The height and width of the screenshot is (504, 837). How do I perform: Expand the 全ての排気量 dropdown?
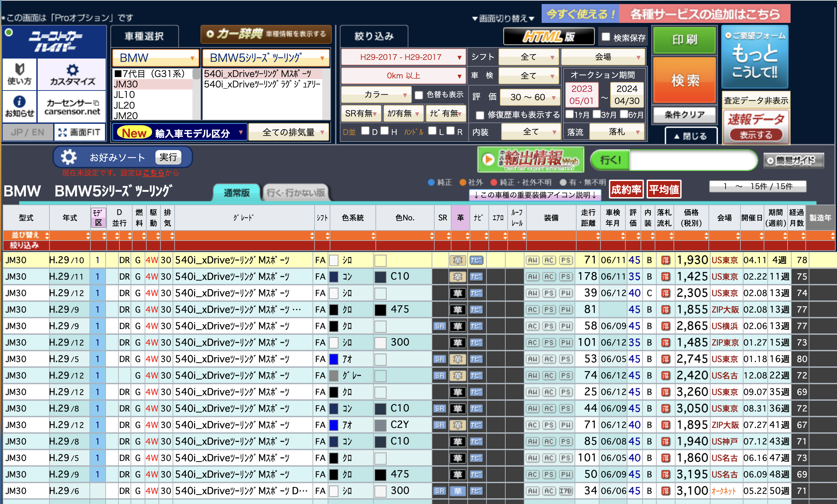[x=289, y=132]
